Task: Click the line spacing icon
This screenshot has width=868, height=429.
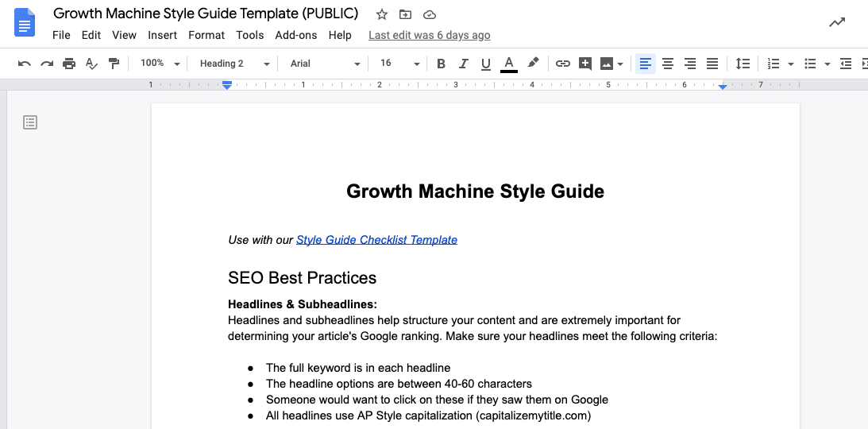Action: pos(743,64)
